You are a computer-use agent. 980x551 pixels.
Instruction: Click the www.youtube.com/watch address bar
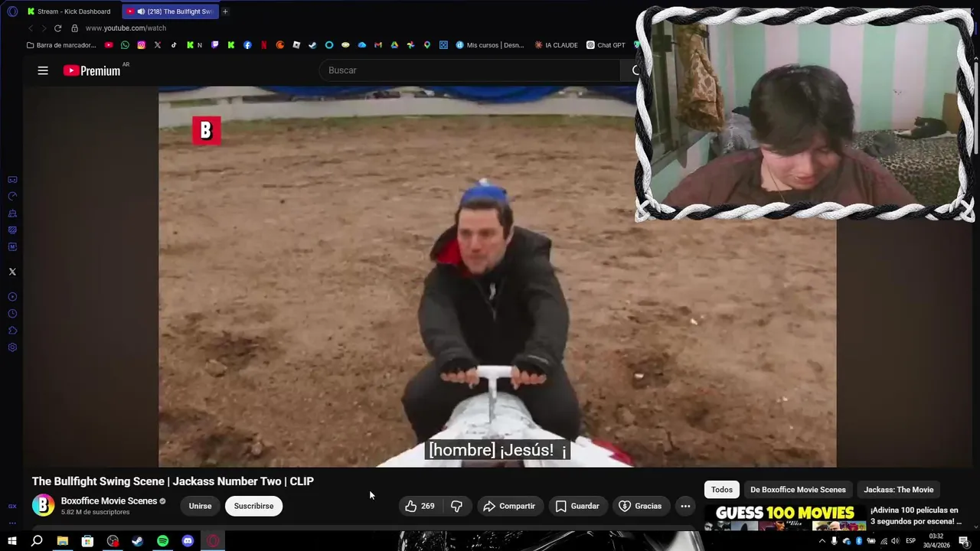126,28
